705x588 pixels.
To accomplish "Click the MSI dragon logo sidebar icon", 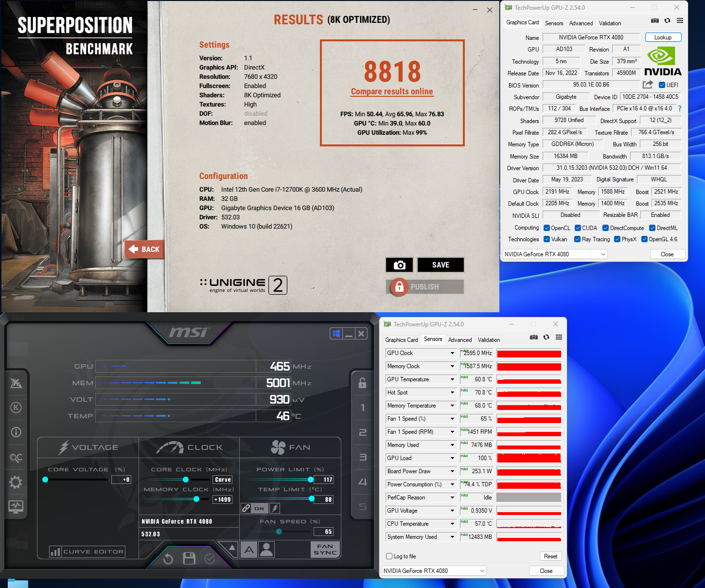I will (16, 383).
